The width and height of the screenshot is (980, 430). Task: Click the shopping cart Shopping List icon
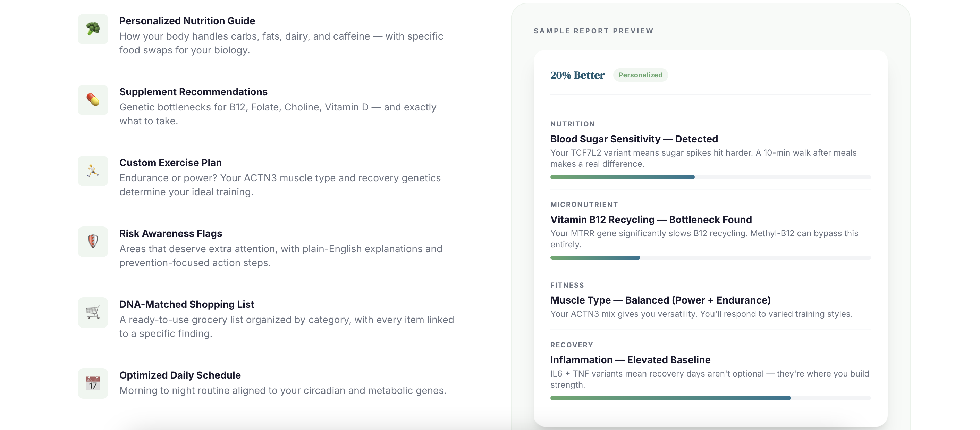[x=93, y=312]
